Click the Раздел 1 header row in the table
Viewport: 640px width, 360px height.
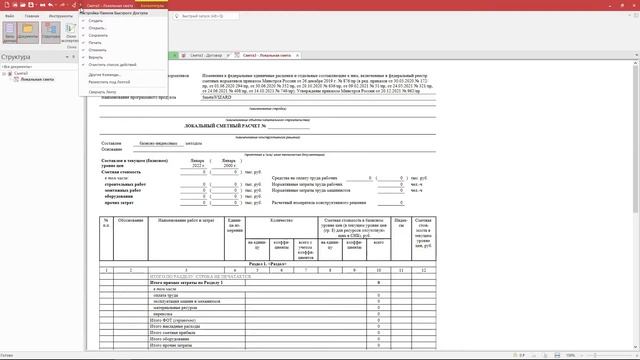point(267,264)
